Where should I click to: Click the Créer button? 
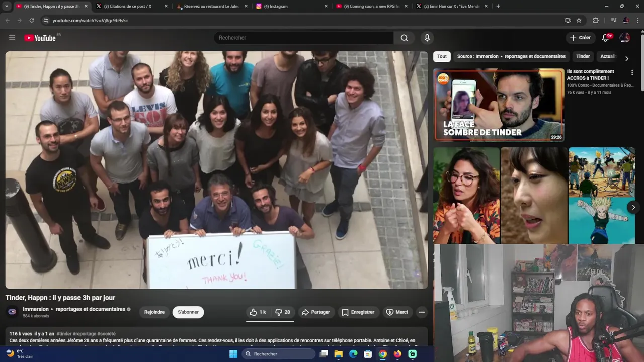click(x=580, y=38)
